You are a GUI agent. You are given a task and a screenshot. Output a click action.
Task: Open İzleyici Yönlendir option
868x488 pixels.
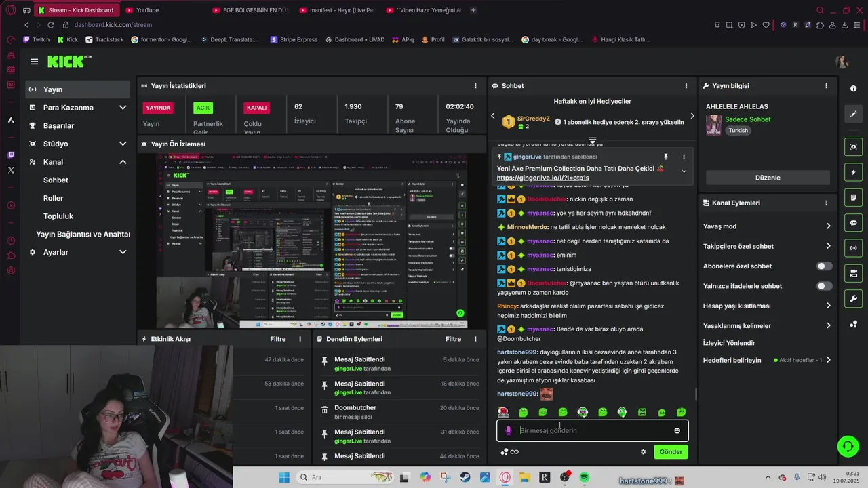click(729, 343)
